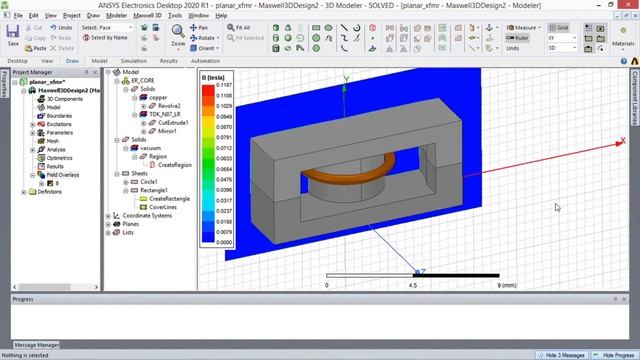The image size is (640, 360).
Task: Select the Rotate view tool
Action: [x=204, y=38]
